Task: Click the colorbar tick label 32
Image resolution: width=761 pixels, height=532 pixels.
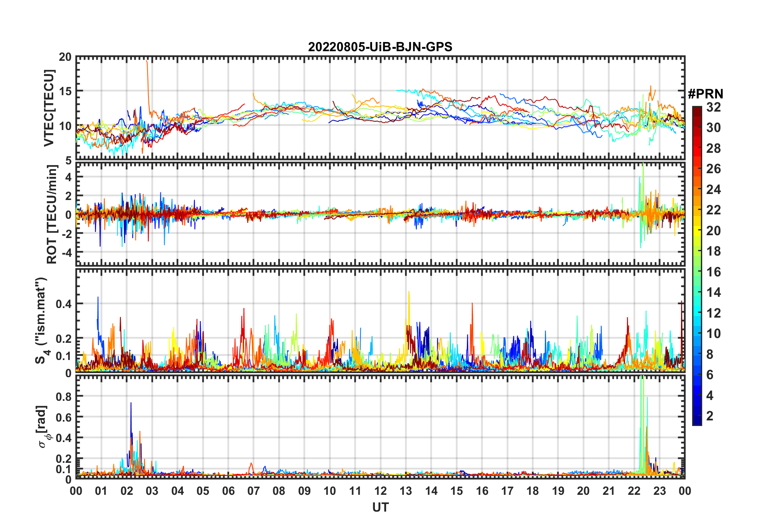Action: (x=713, y=107)
